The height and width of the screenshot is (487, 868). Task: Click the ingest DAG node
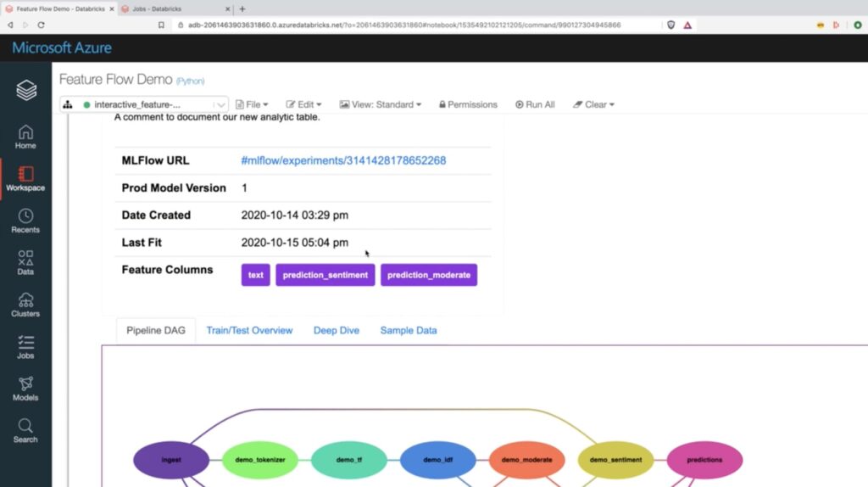(171, 460)
